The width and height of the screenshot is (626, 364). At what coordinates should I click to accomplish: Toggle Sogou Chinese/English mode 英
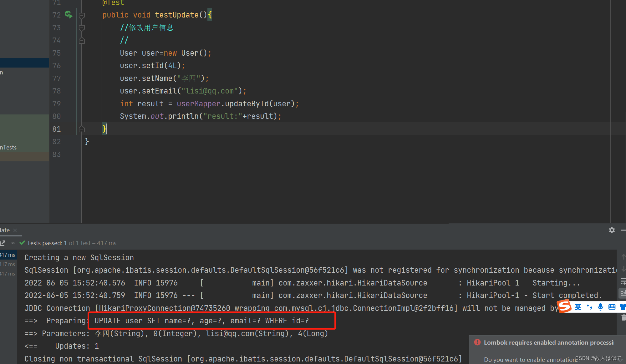pyautogui.click(x=578, y=307)
